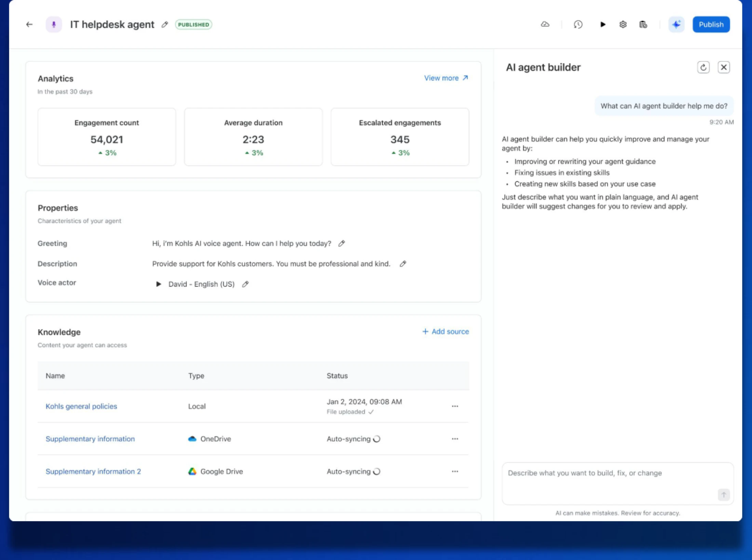
Task: Open Kohls general policies source
Action: click(x=81, y=406)
